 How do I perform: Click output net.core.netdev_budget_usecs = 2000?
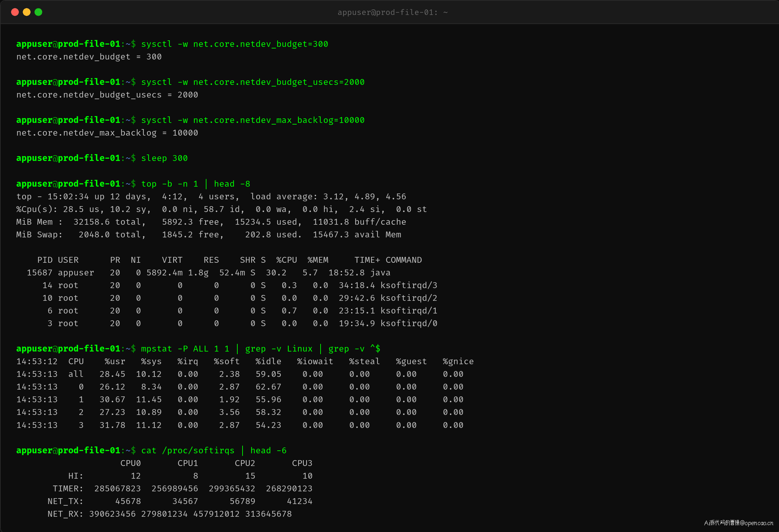tap(107, 95)
